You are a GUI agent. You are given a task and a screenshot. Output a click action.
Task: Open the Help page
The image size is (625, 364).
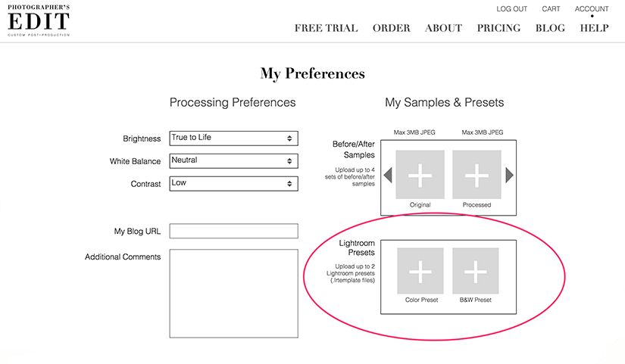[594, 28]
